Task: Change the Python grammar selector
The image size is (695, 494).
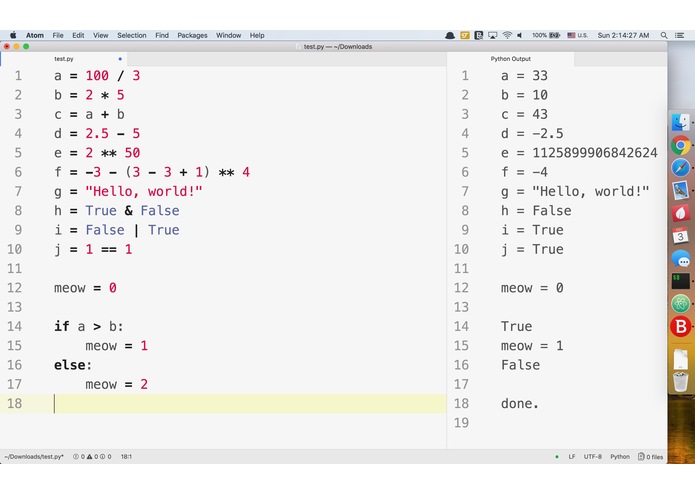Action: [620, 456]
